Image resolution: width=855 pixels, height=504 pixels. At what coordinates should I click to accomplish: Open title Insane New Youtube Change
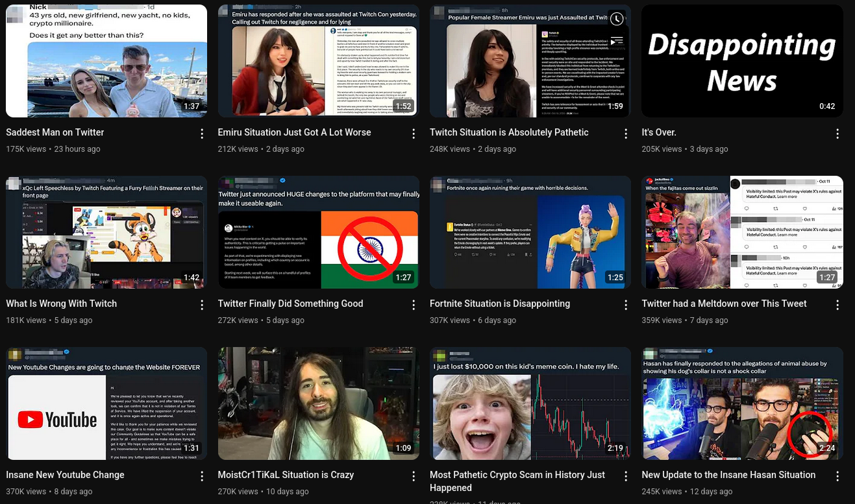65,475
